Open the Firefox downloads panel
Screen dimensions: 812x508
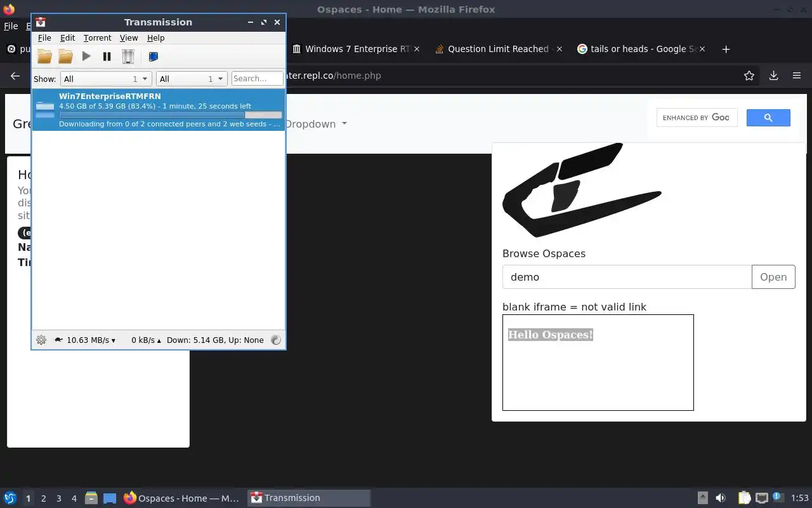coord(773,76)
